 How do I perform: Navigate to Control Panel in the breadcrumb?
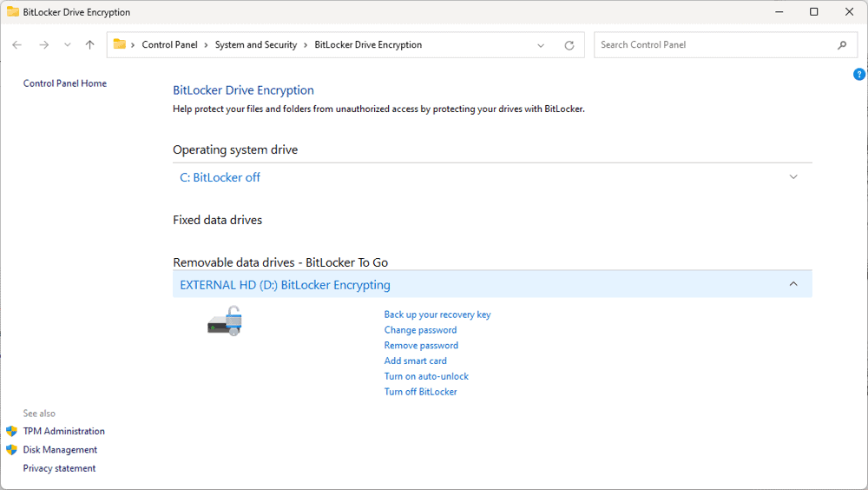169,45
